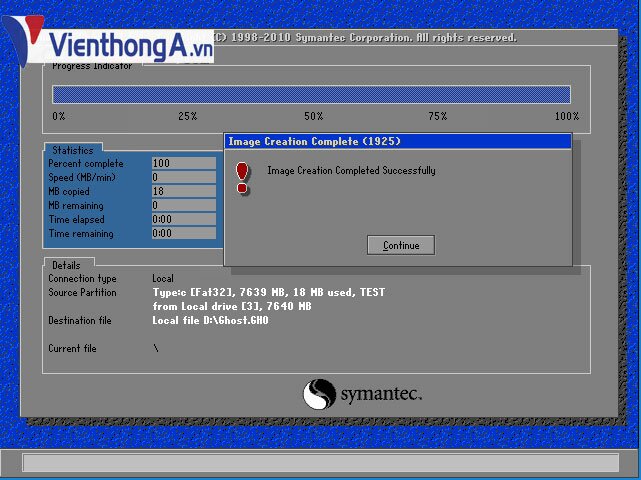The width and height of the screenshot is (641, 480).
Task: Click the MB remaining value field
Action: coord(184,205)
